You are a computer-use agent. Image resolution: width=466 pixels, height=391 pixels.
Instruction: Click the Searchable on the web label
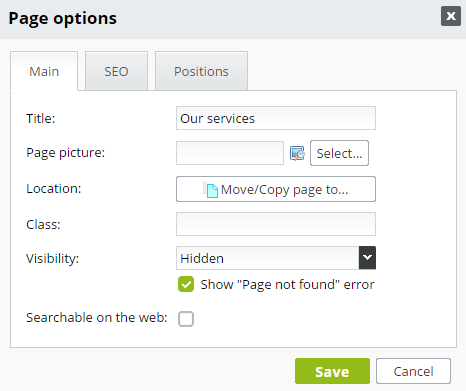(x=97, y=318)
